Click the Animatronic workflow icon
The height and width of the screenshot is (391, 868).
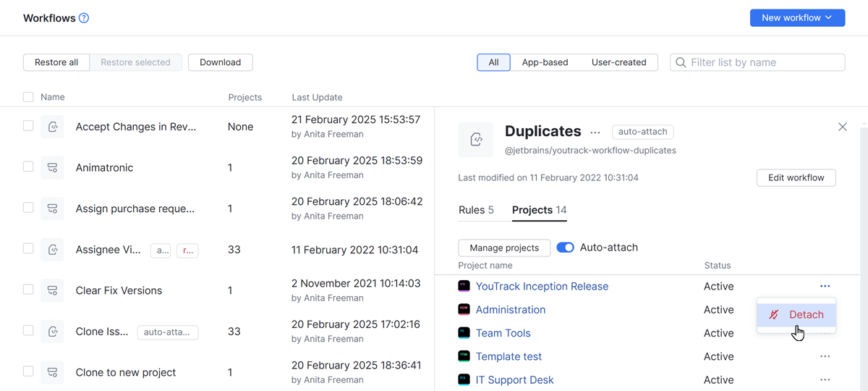pos(52,167)
